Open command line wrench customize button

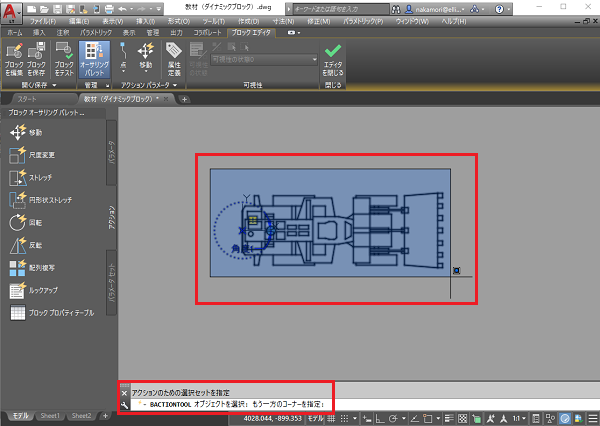(125, 405)
